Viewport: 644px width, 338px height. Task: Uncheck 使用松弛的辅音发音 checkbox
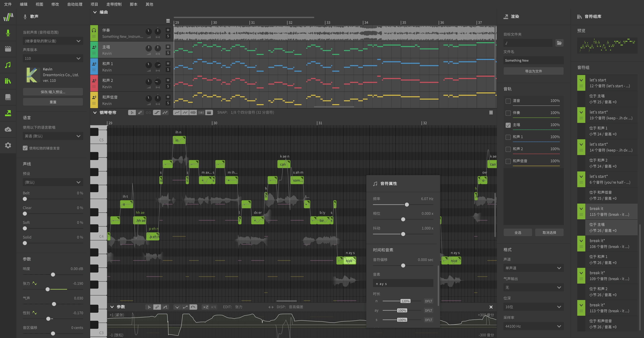pos(25,148)
